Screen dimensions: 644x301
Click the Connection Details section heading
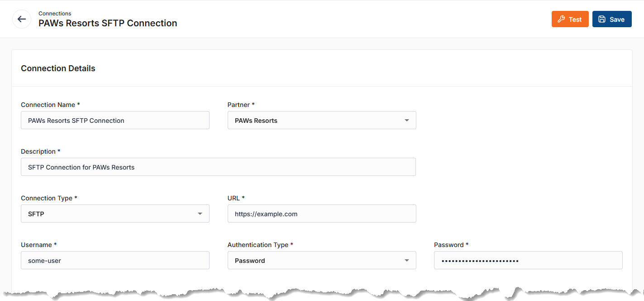pyautogui.click(x=58, y=68)
